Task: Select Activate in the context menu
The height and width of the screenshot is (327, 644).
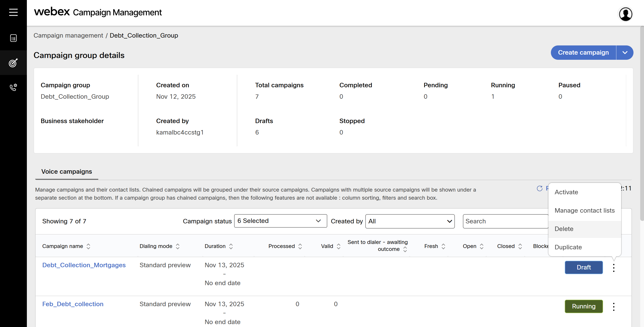Action: click(x=566, y=192)
